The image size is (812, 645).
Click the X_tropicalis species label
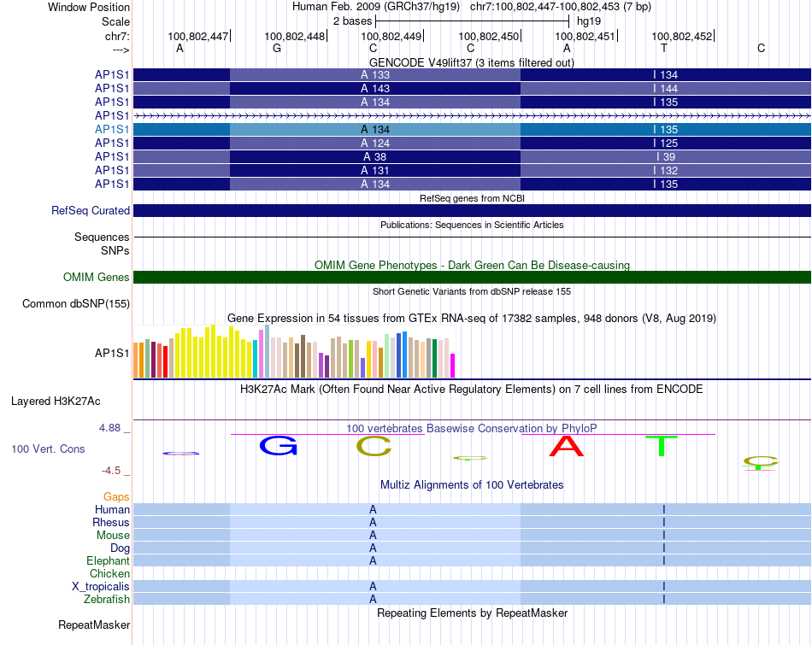tap(101, 587)
